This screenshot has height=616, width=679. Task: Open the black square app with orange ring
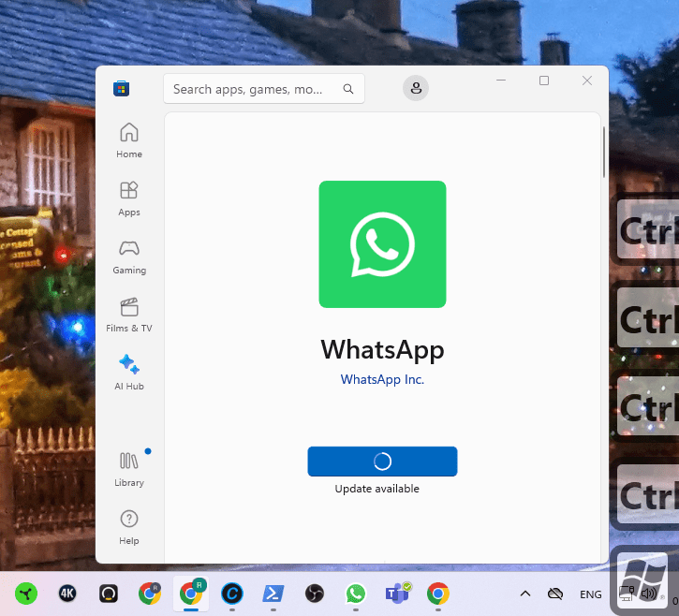coord(109,594)
